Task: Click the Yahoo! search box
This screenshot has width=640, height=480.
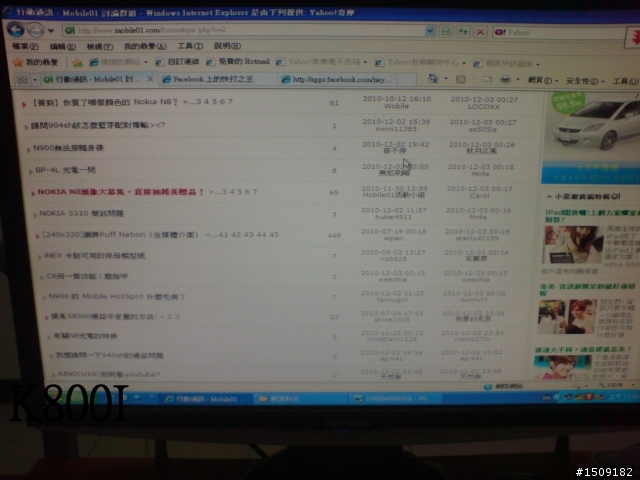Action: coord(559,32)
